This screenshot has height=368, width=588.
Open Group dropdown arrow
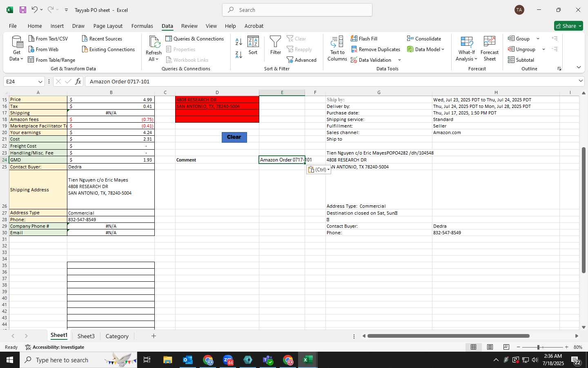click(538, 39)
